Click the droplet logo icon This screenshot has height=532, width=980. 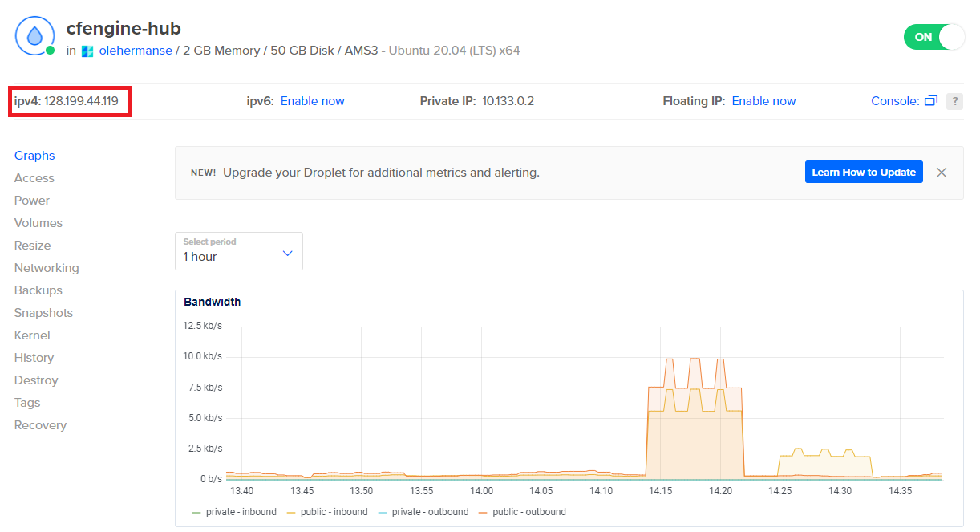click(34, 36)
